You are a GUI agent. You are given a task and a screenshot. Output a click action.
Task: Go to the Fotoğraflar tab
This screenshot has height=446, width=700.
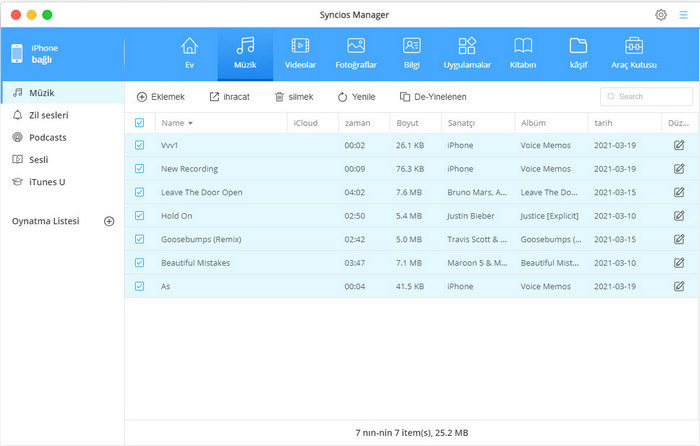[356, 54]
